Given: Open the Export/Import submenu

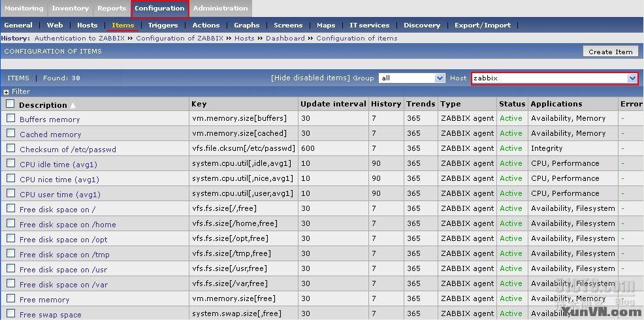Looking at the screenshot, I should point(483,25).
